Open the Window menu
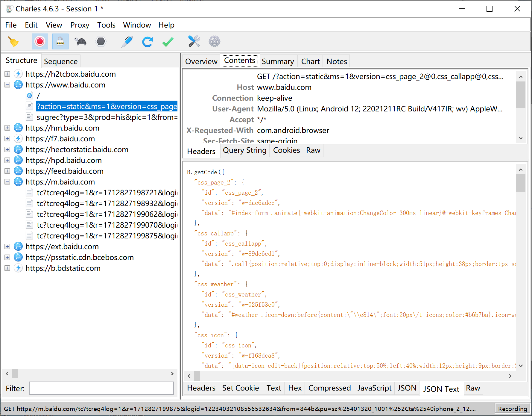Screen dimensions: 532x416 click(137, 25)
